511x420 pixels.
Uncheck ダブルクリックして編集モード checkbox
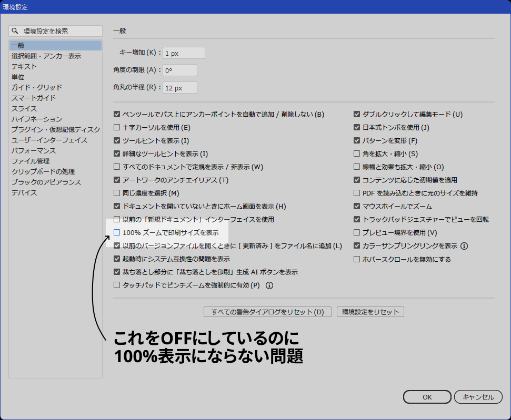357,114
